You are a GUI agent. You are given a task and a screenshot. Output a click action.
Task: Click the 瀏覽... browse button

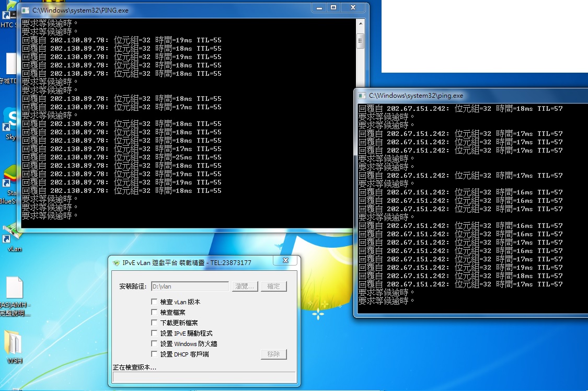(245, 286)
